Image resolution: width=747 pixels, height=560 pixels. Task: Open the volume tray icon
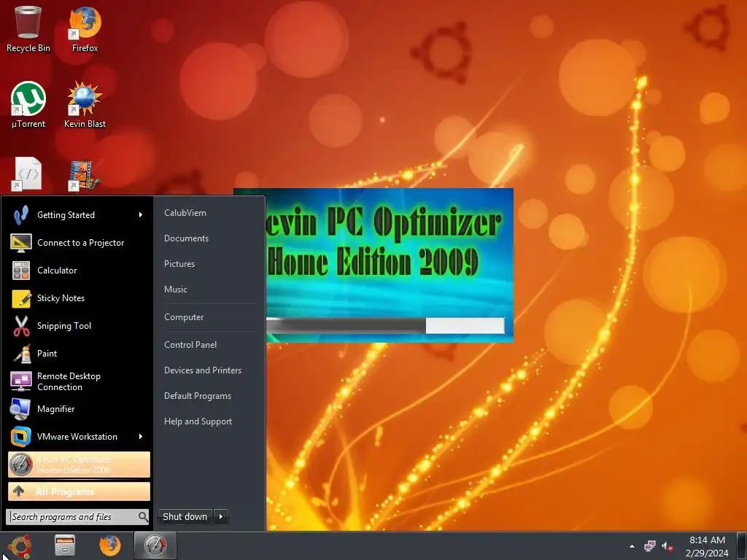(x=667, y=546)
